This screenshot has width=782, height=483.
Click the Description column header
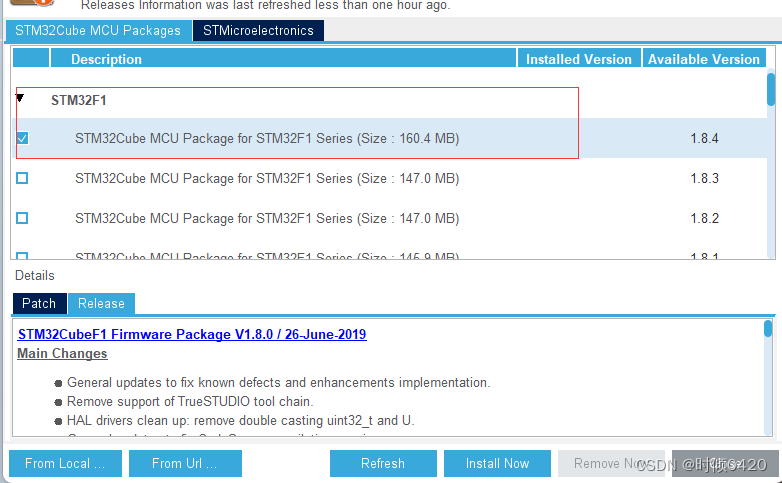[283, 58]
